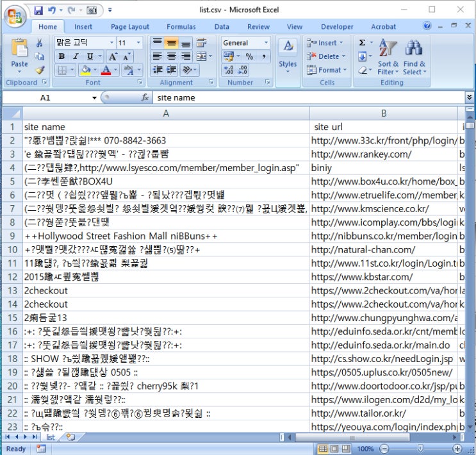Click cell with 2checkout in row 13
The image size is (476, 455).
(166, 290)
